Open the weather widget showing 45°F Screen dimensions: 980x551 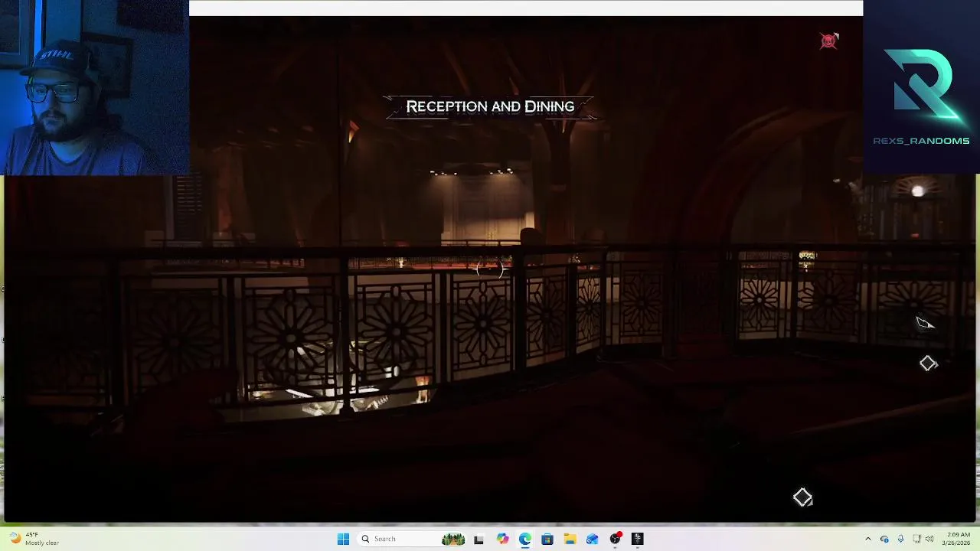pos(34,539)
